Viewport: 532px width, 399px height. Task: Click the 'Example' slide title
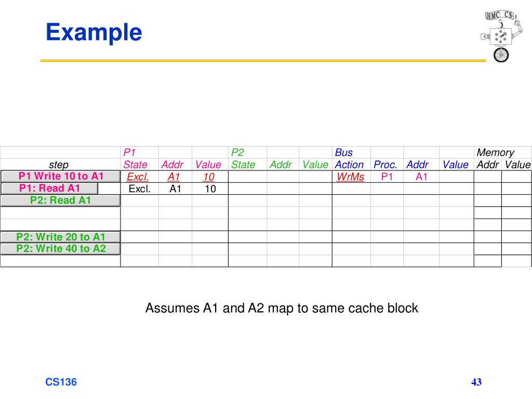[94, 33]
